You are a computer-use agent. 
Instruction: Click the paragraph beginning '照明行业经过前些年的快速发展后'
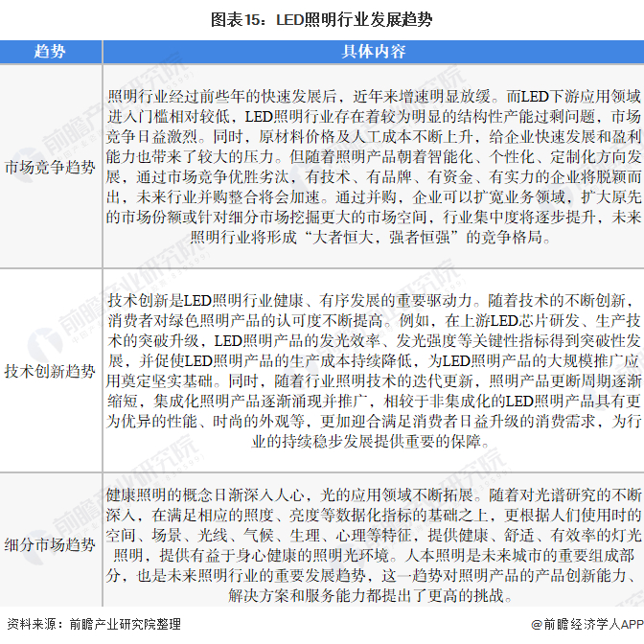(374, 167)
